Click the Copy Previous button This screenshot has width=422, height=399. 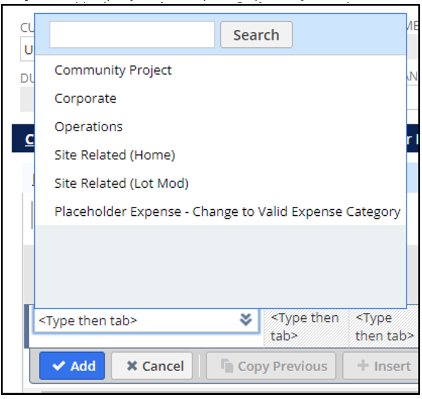click(271, 366)
